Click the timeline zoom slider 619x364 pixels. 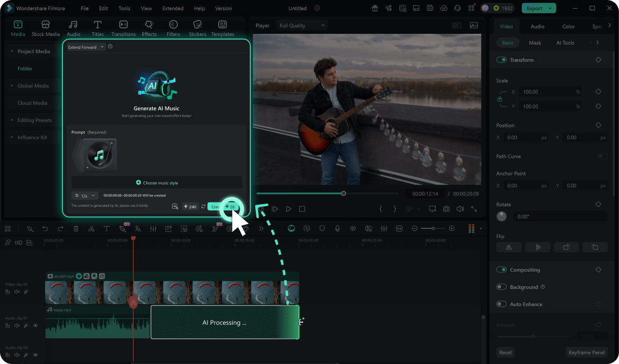pos(433,228)
